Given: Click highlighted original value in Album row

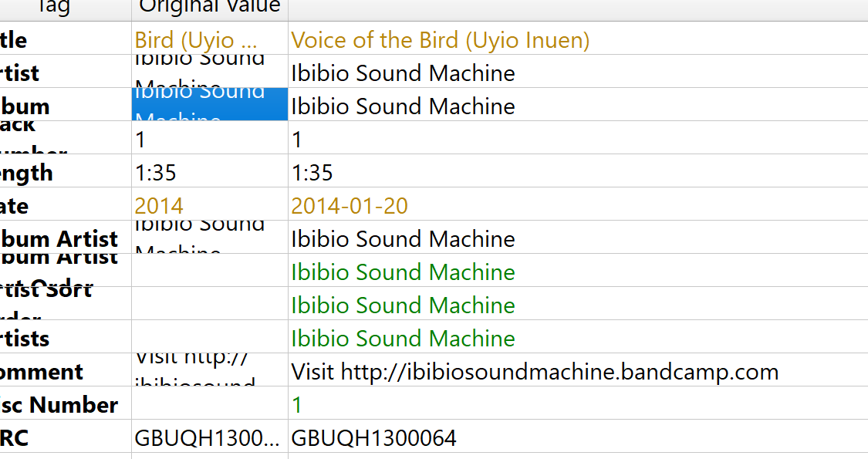Looking at the screenshot, I should pyautogui.click(x=210, y=104).
